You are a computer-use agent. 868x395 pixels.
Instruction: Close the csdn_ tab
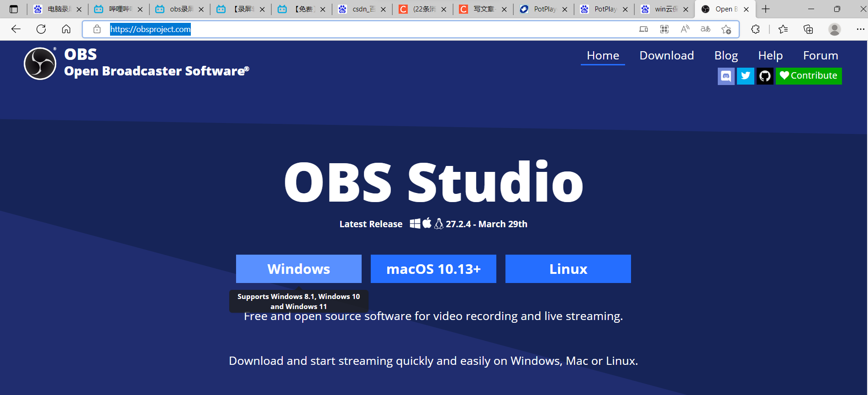383,9
